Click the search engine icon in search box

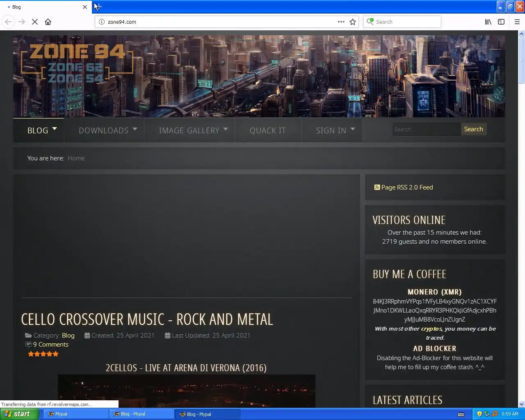370,21
